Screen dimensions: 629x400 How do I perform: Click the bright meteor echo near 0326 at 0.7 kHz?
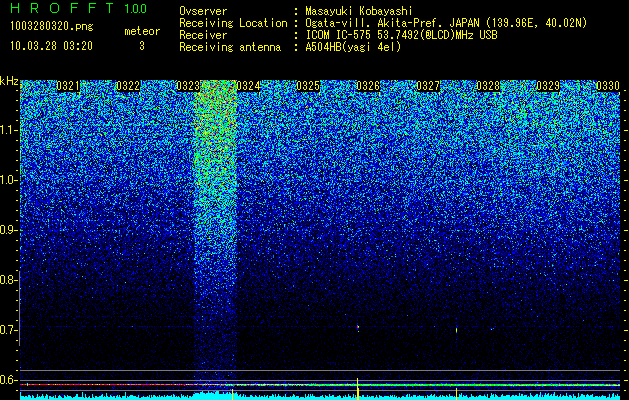(358, 328)
